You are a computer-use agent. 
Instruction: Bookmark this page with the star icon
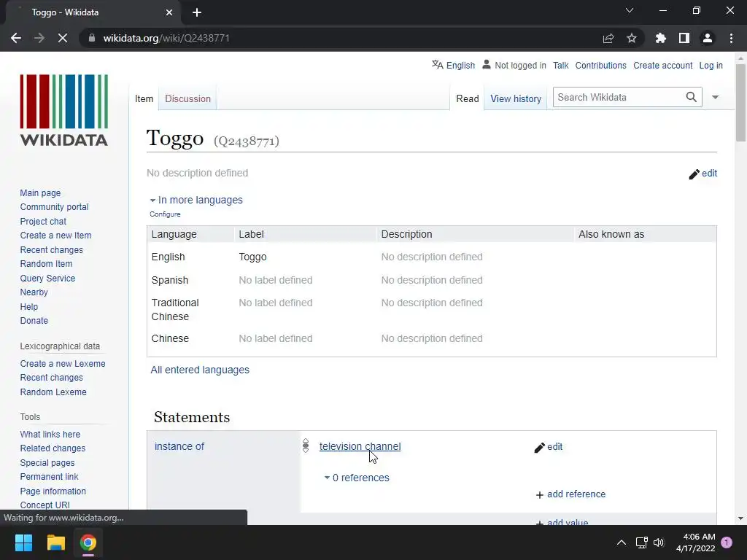click(x=632, y=38)
